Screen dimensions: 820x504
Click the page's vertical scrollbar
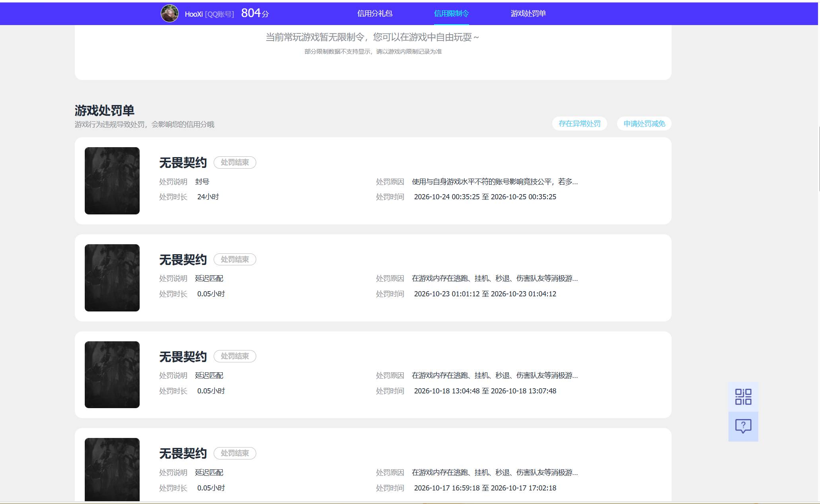(819, 159)
